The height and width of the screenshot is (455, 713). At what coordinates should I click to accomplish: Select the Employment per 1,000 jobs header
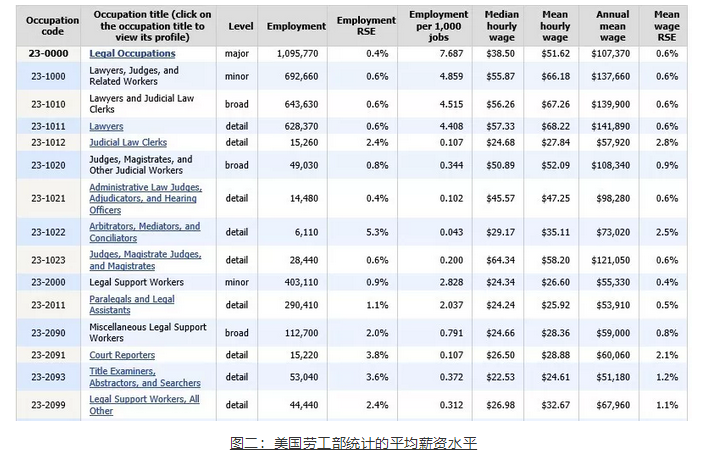point(438,25)
